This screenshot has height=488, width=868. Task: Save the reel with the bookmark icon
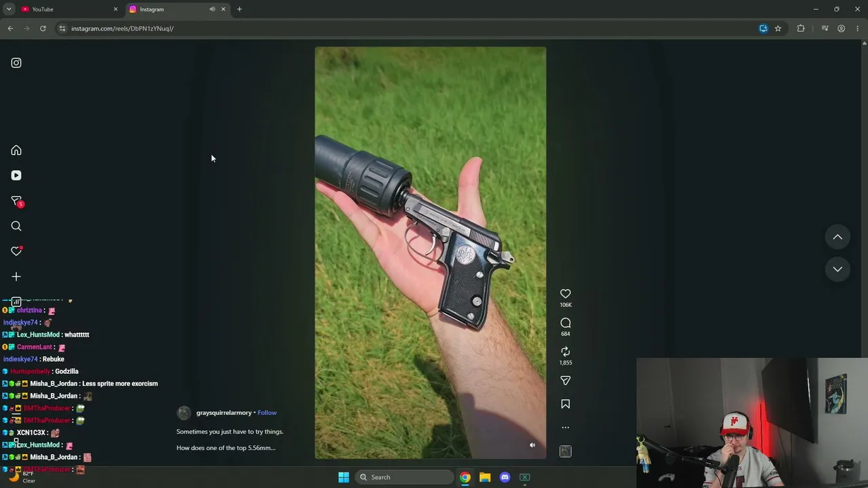566,404
